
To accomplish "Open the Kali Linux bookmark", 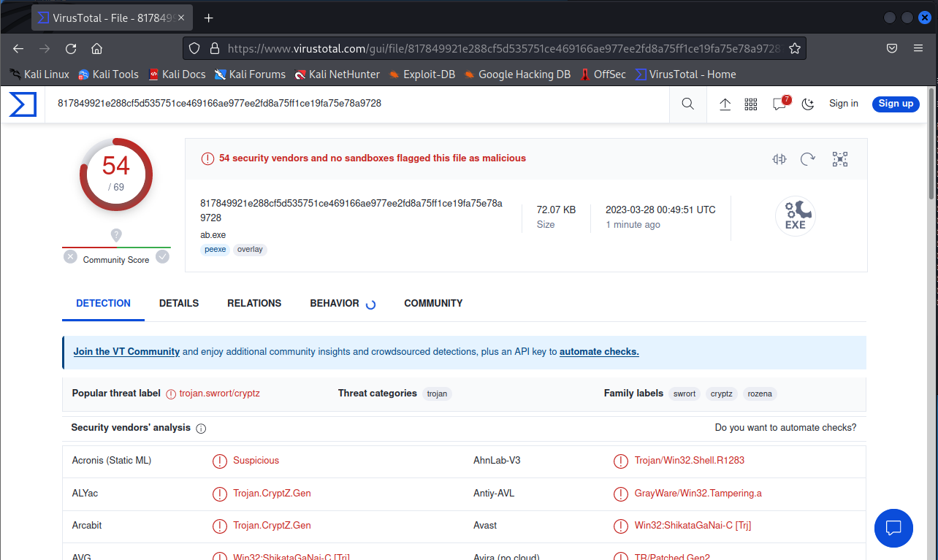I will coord(39,74).
